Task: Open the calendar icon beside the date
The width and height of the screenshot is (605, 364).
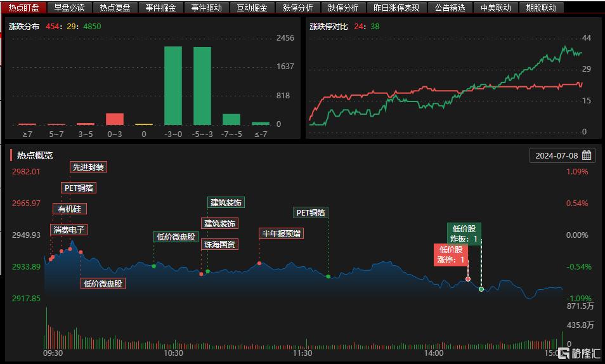Action: point(587,155)
